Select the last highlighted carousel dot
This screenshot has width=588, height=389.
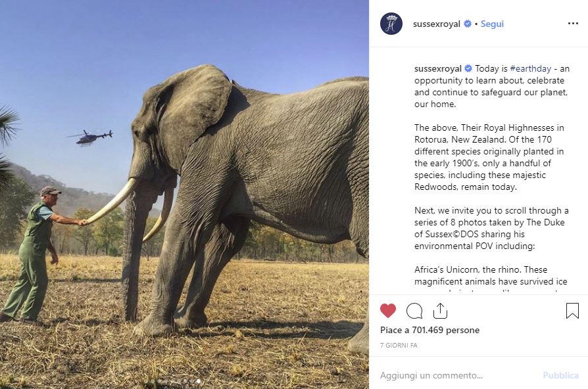[199, 381]
